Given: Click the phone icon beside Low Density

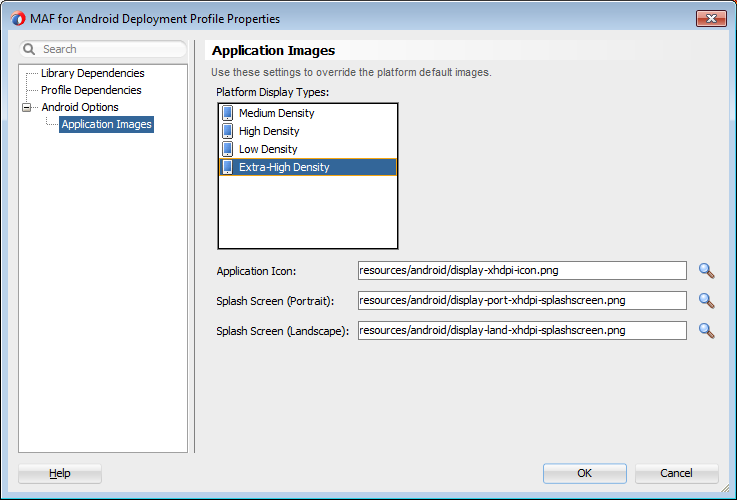Looking at the screenshot, I should point(227,149).
